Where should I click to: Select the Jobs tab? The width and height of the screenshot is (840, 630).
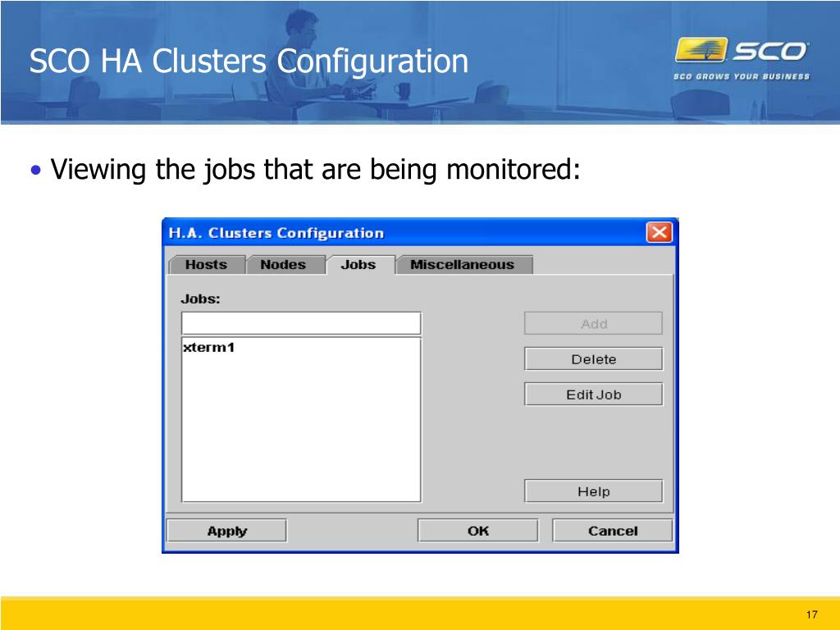coord(359,265)
